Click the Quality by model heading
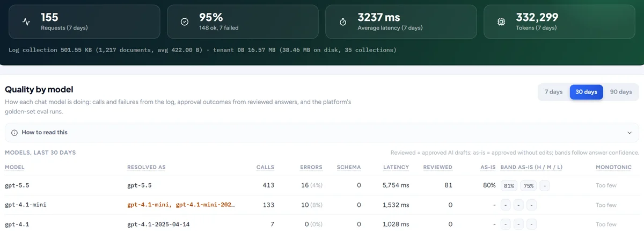This screenshot has height=231, width=644. [39, 89]
